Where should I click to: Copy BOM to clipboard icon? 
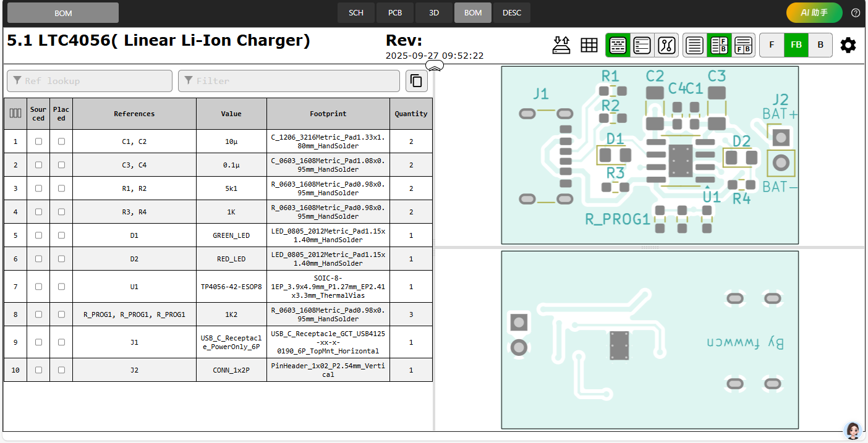(x=417, y=81)
